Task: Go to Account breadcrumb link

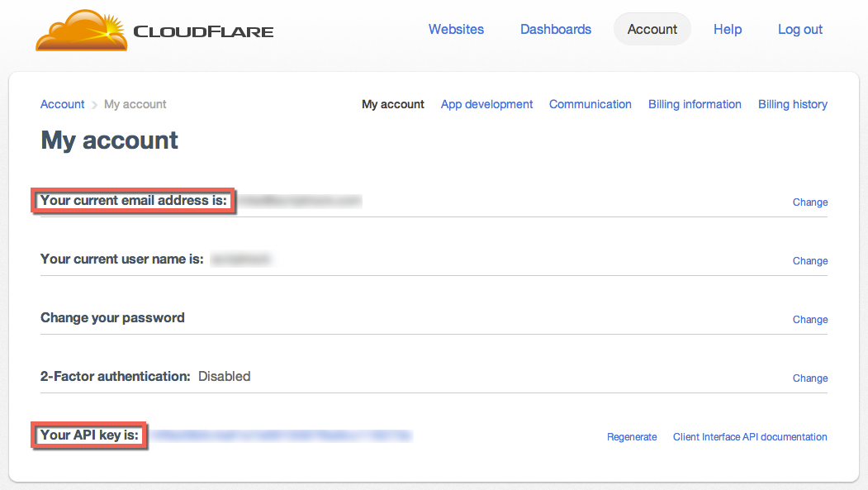Action: (63, 104)
